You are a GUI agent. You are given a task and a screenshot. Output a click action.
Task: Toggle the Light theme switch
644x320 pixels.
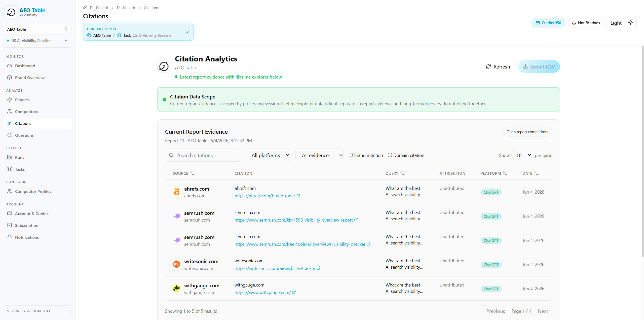pos(621,23)
